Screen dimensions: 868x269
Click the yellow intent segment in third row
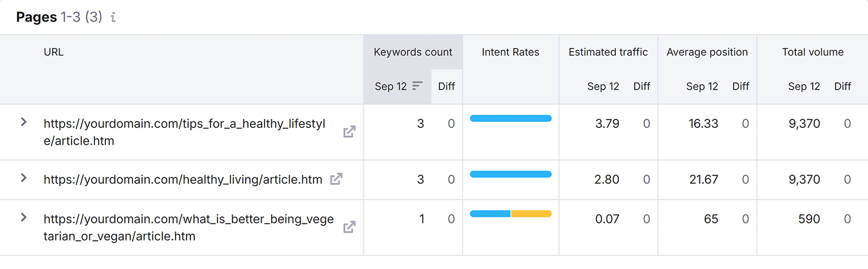click(x=531, y=214)
